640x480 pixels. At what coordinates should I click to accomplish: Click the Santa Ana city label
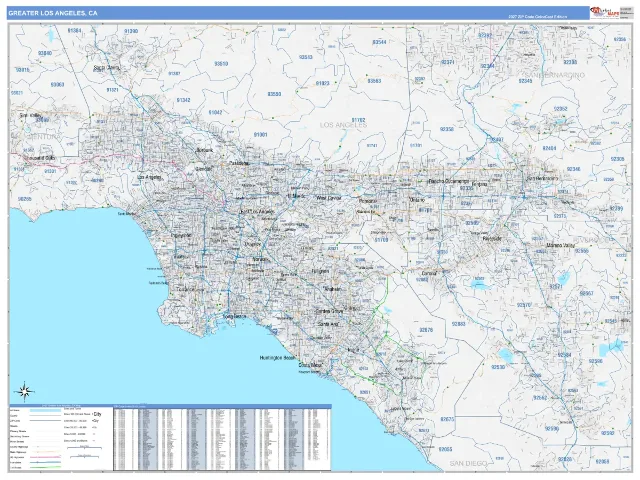(329, 324)
